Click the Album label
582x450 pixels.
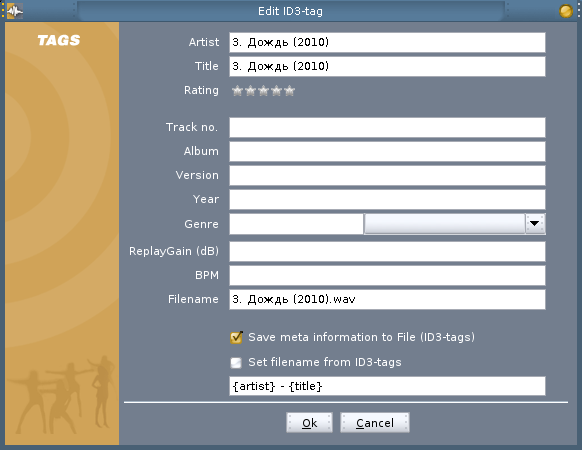(x=201, y=151)
